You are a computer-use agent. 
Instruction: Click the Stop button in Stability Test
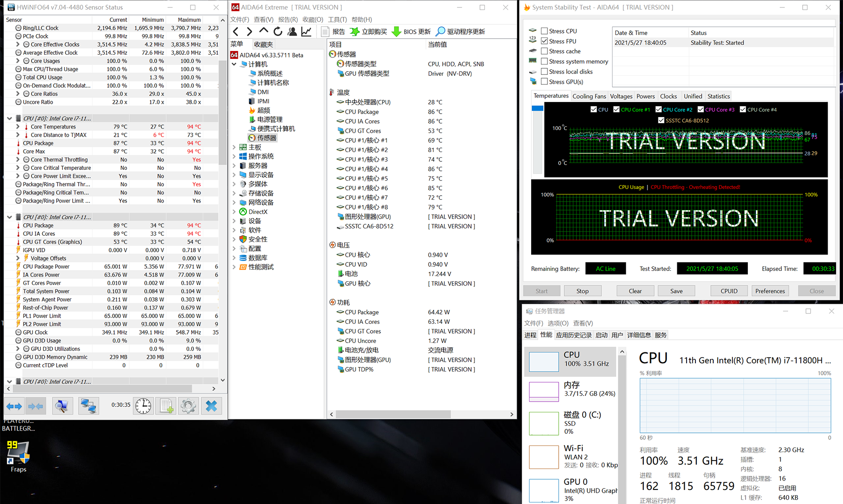click(x=583, y=291)
